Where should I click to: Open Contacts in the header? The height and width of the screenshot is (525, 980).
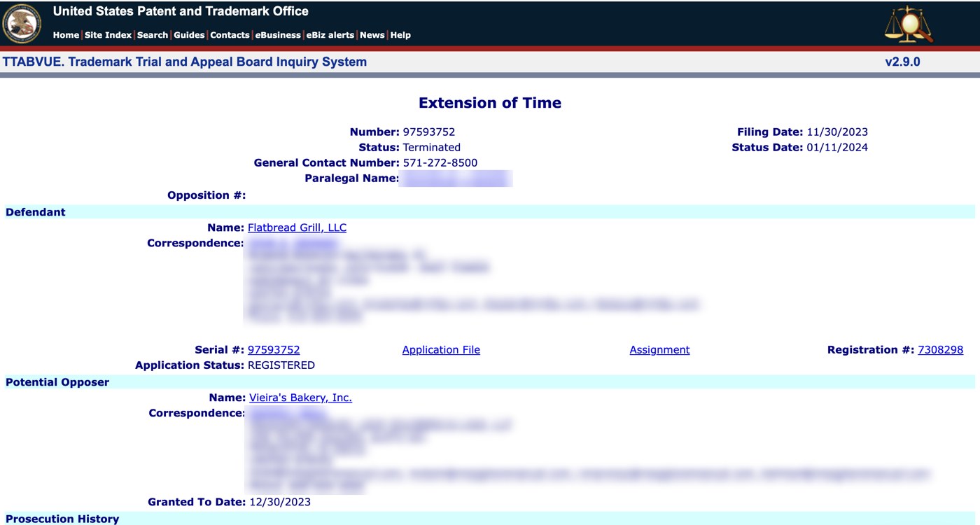(x=230, y=35)
